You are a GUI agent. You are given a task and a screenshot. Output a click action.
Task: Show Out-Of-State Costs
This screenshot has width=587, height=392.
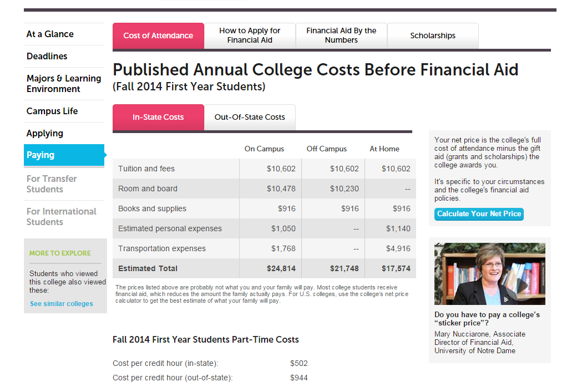(x=250, y=118)
